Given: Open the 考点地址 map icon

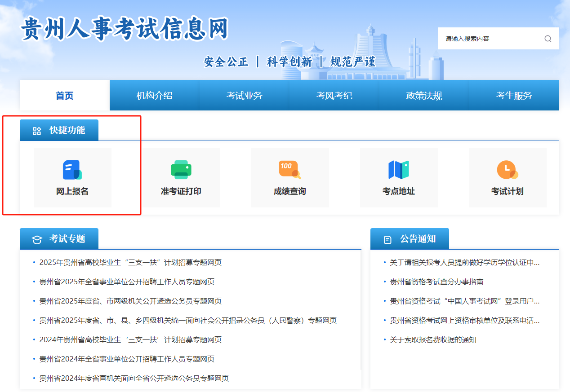Looking at the screenshot, I should coord(398,170).
